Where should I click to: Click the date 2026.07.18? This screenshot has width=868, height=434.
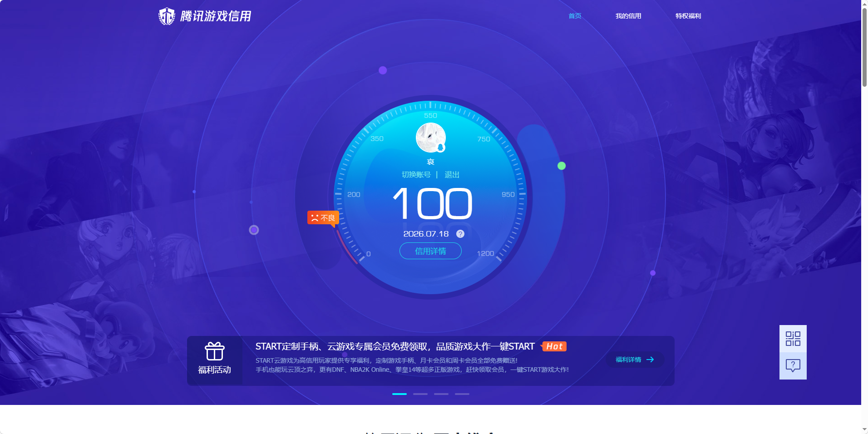[x=426, y=234]
